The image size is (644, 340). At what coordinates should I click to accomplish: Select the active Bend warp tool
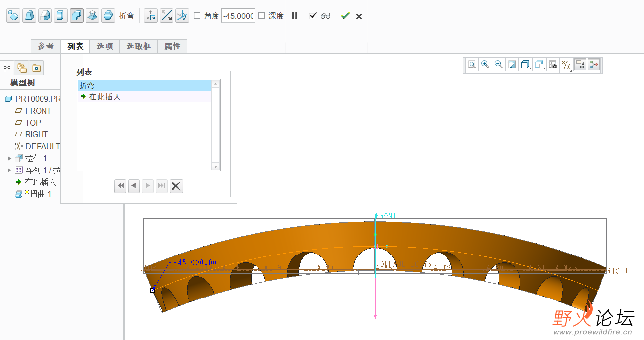pos(77,16)
